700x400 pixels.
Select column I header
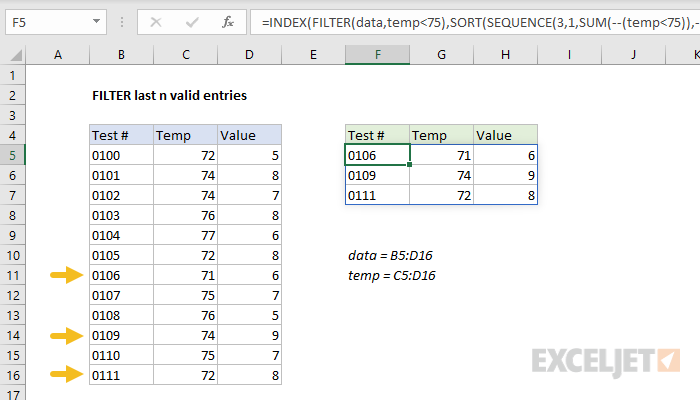tap(569, 55)
